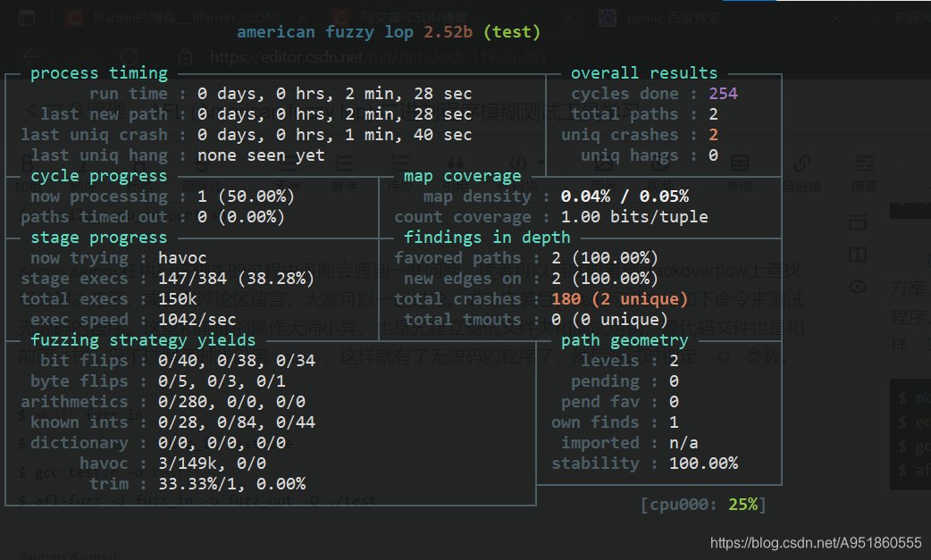Click the browser reload icon behind the terminal
The width and height of the screenshot is (931, 560).
130,57
